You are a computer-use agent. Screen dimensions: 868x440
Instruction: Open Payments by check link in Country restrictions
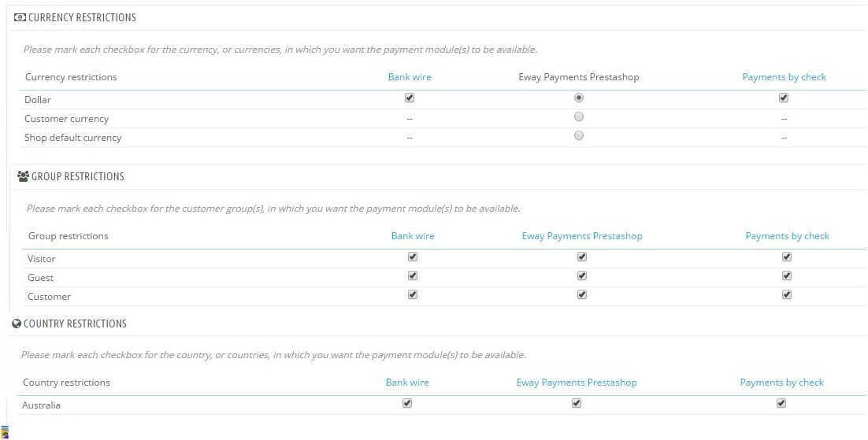click(781, 383)
